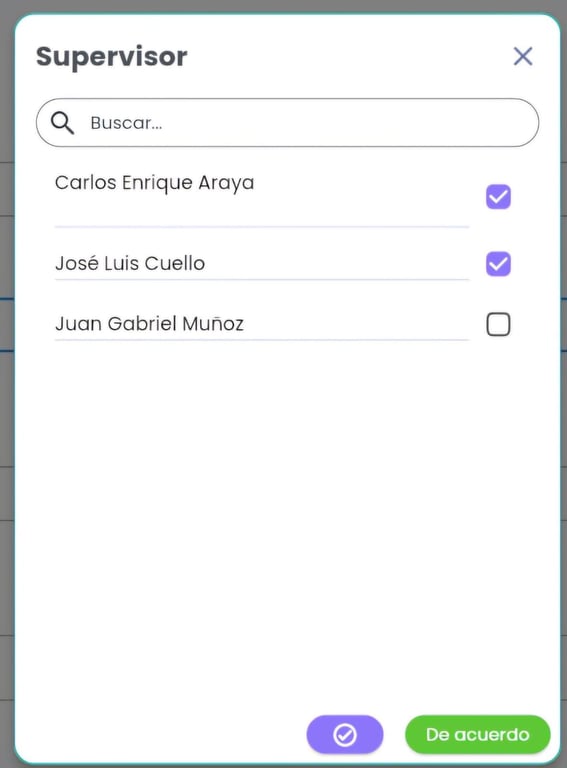This screenshot has width=567, height=768.
Task: Focus the Buscar search field
Action: point(287,122)
